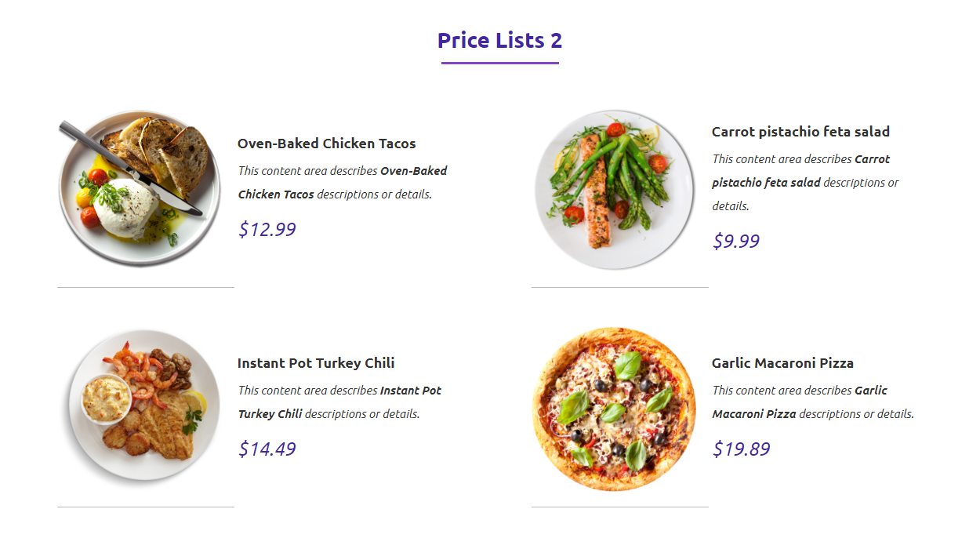Click the divider line under the tacos image
This screenshot has height=549, width=980.
(x=146, y=288)
